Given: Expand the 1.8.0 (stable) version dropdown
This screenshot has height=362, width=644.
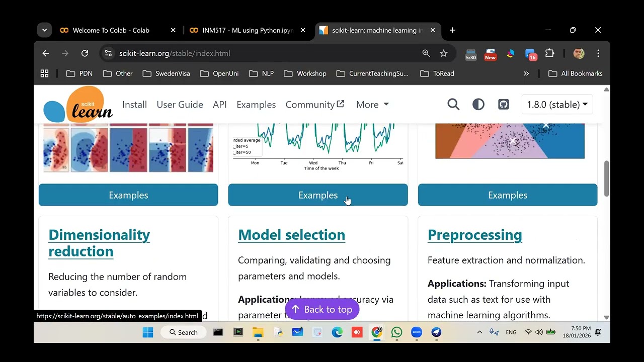Looking at the screenshot, I should pyautogui.click(x=557, y=105).
